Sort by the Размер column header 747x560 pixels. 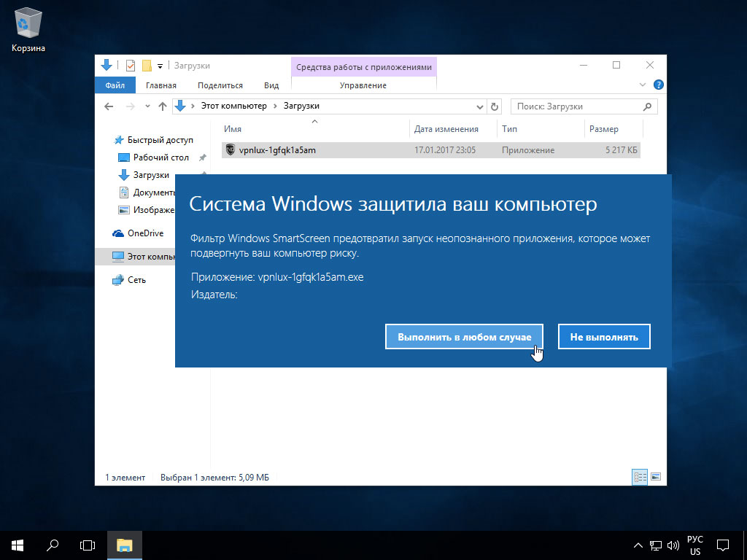[x=613, y=129]
